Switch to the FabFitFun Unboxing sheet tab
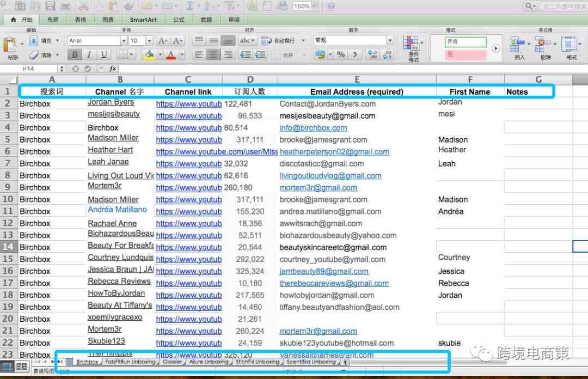The image size is (588, 379). pyautogui.click(x=131, y=362)
